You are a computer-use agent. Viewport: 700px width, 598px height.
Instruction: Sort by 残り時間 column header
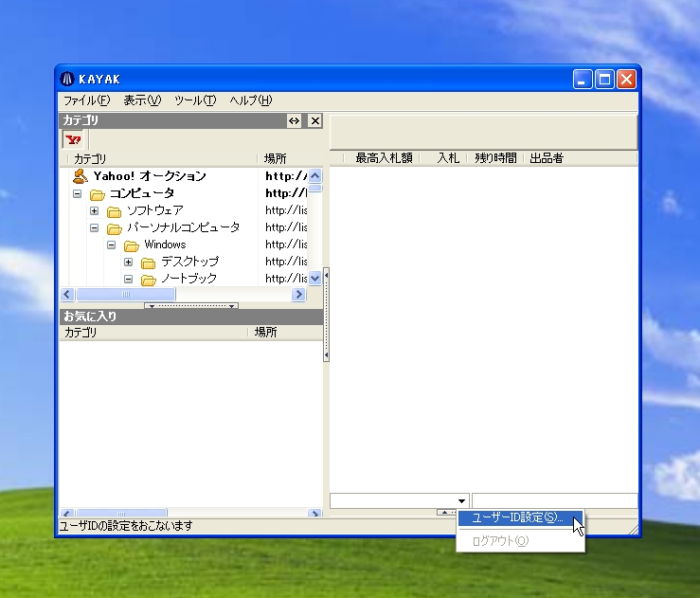pyautogui.click(x=495, y=158)
